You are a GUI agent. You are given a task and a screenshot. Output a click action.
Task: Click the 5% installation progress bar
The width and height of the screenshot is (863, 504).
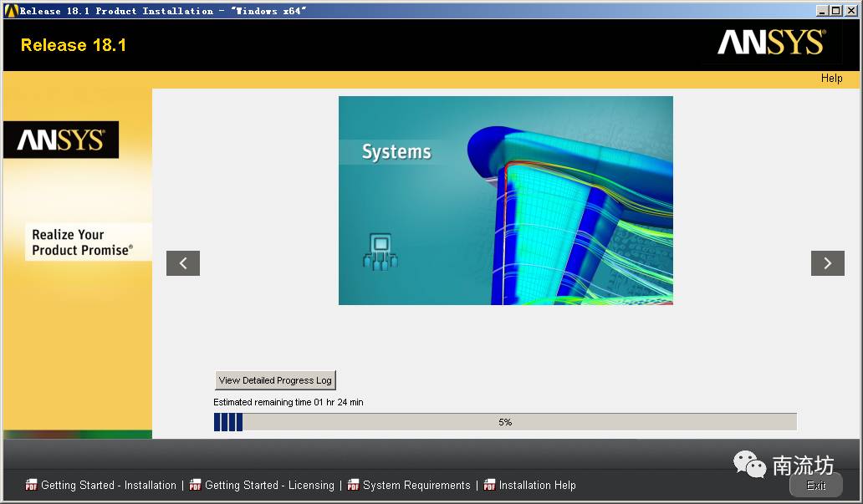coord(505,422)
